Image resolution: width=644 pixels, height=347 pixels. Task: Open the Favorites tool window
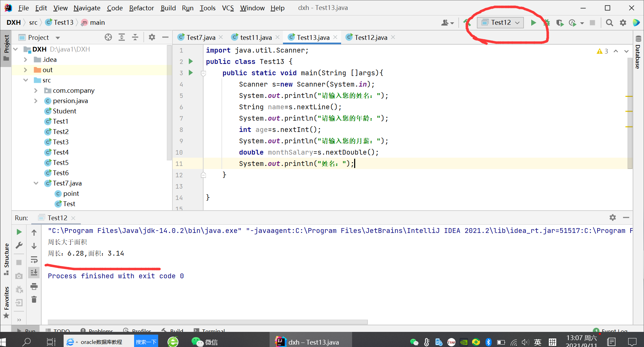[x=6, y=302]
